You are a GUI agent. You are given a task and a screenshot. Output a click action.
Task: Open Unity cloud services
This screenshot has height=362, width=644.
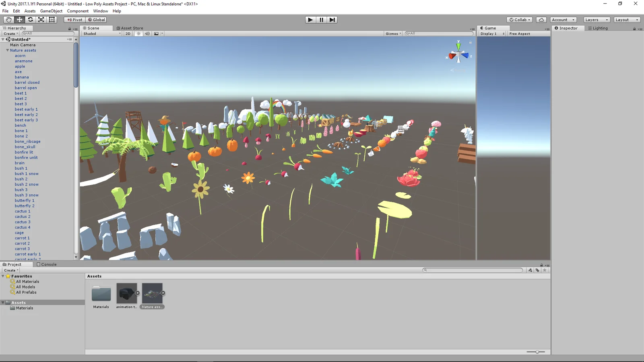(x=541, y=19)
